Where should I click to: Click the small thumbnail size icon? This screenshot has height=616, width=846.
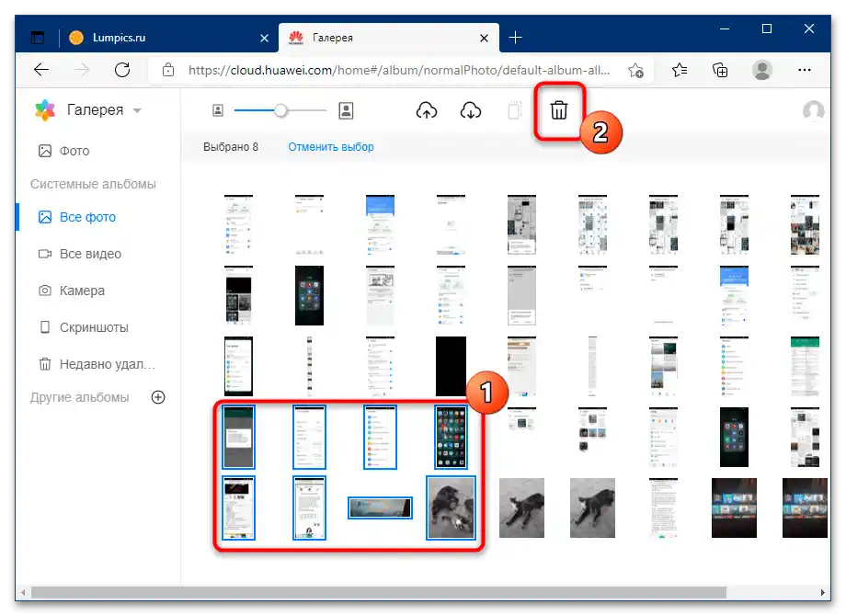click(x=217, y=110)
